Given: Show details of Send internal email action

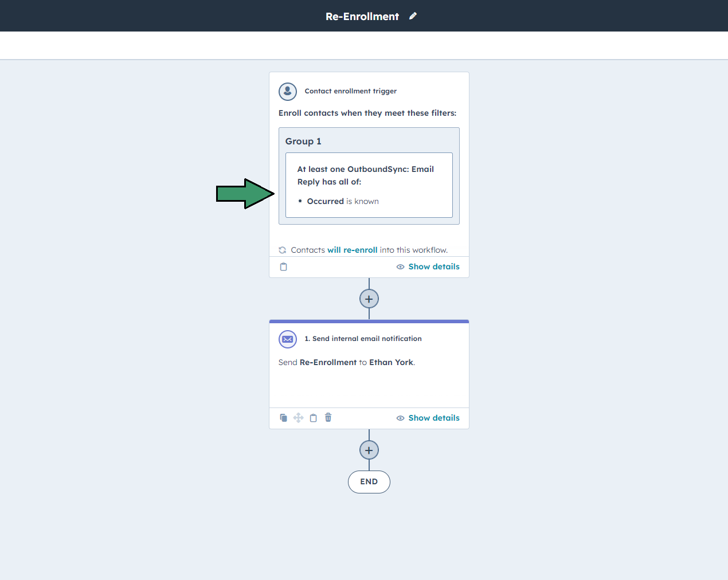Looking at the screenshot, I should coord(428,418).
